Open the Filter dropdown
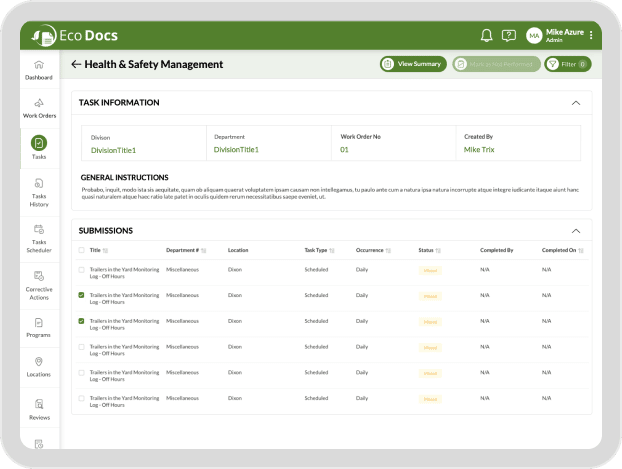Screen dimensions: 622x469 (x=568, y=64)
